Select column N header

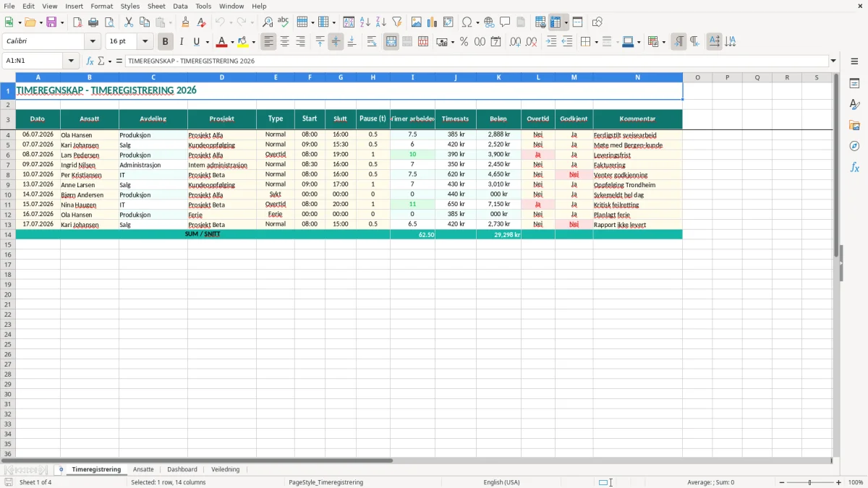637,77
